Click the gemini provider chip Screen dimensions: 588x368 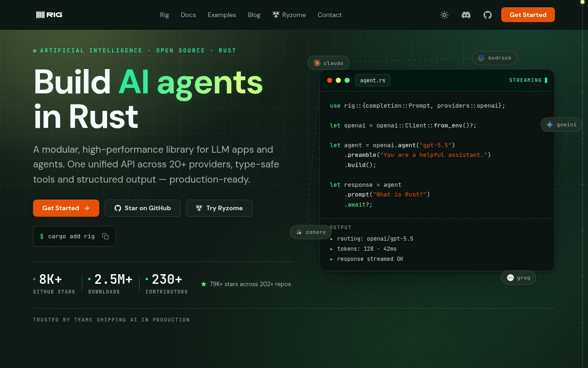(x=561, y=125)
